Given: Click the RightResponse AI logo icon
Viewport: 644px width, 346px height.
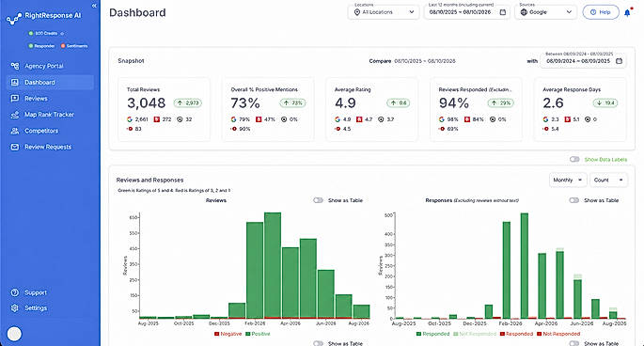Looking at the screenshot, I should [x=14, y=18].
